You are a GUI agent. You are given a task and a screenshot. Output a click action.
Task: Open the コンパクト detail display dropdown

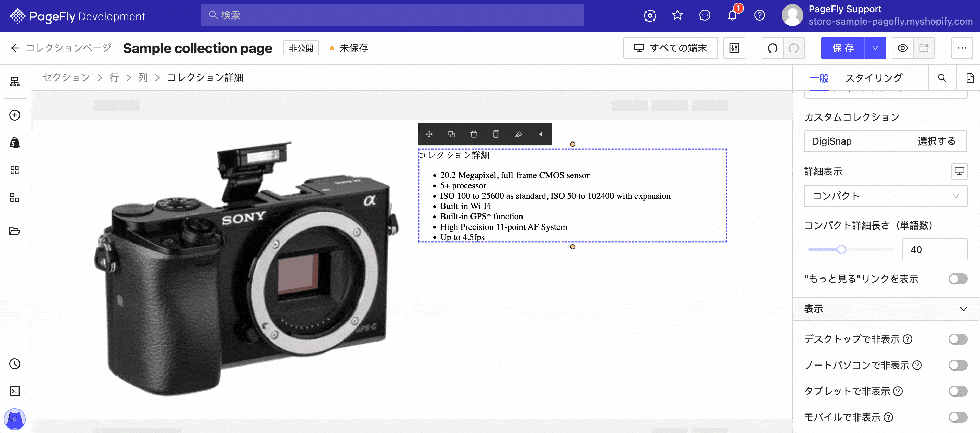(885, 196)
